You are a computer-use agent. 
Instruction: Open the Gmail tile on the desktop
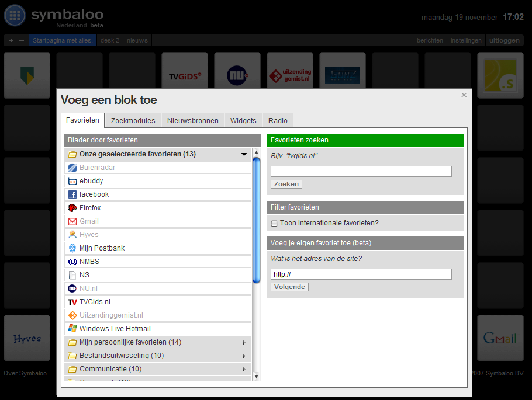(500, 338)
